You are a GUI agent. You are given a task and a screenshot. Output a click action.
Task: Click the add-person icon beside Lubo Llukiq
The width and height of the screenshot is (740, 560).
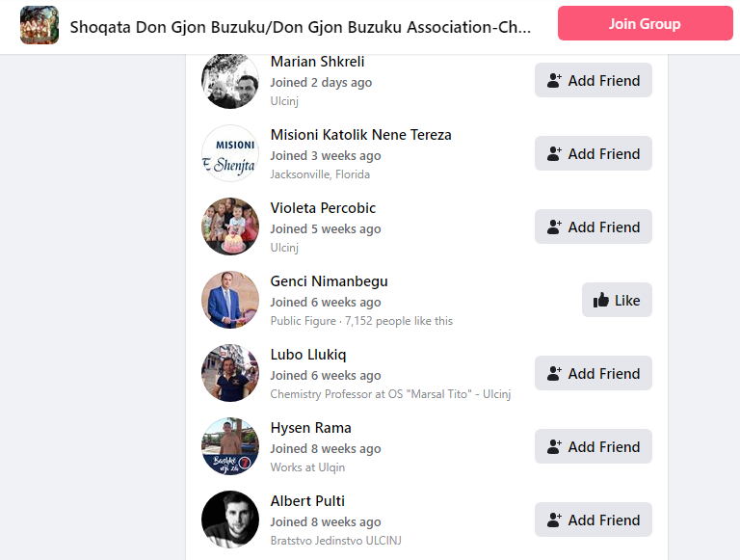click(x=554, y=373)
